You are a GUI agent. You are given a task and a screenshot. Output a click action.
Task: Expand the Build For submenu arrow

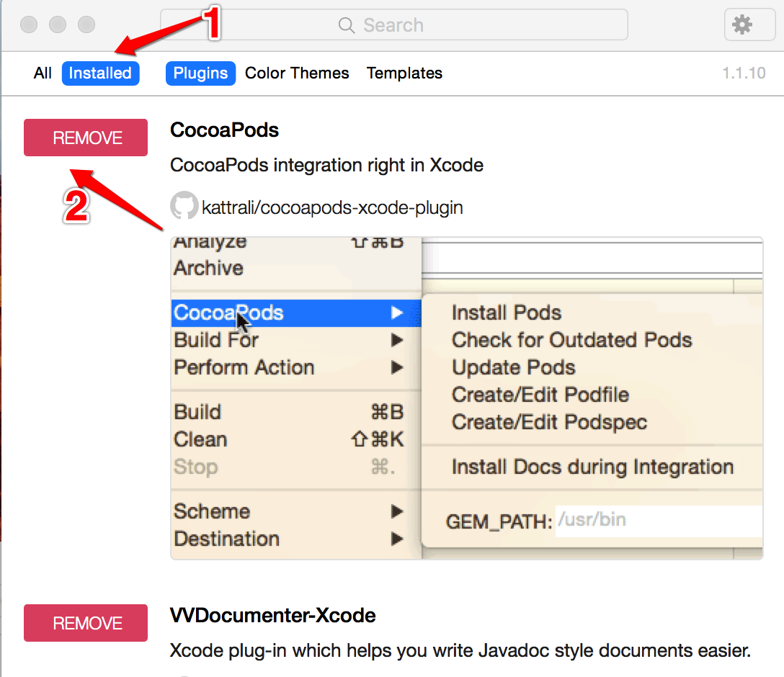[396, 340]
